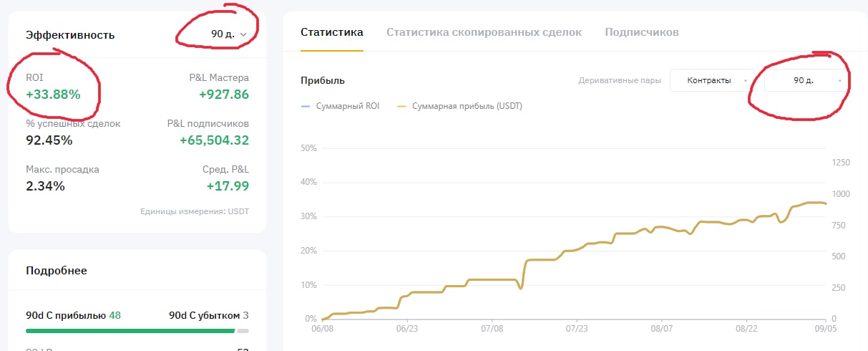Click the Макс. просадка 2.34% figure
Screen dimensions: 868x351
(45, 186)
